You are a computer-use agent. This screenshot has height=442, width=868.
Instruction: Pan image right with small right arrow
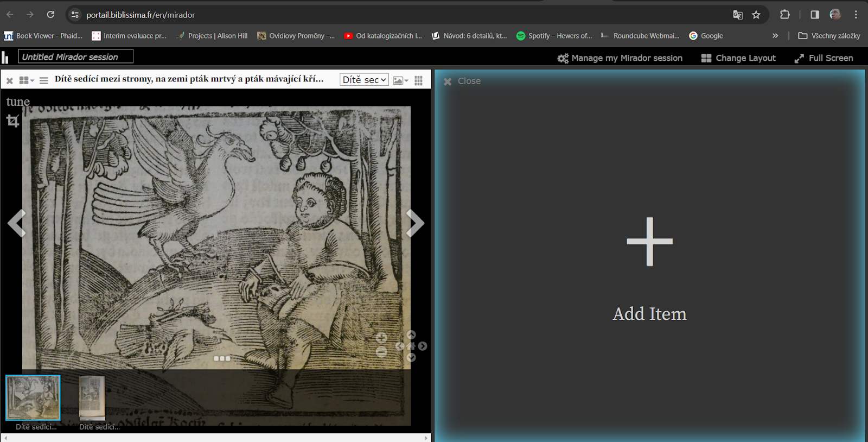tap(423, 346)
